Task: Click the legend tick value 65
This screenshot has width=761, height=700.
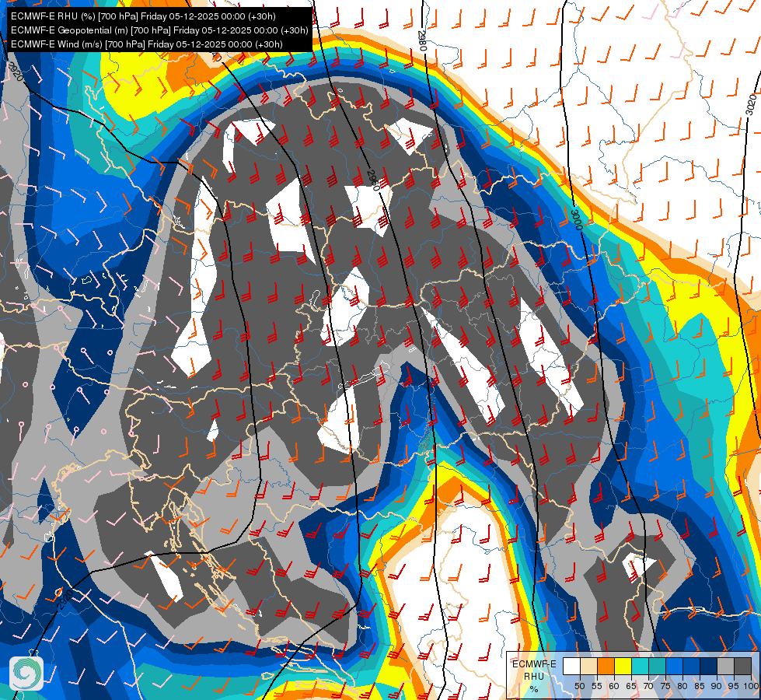Action: tap(631, 686)
